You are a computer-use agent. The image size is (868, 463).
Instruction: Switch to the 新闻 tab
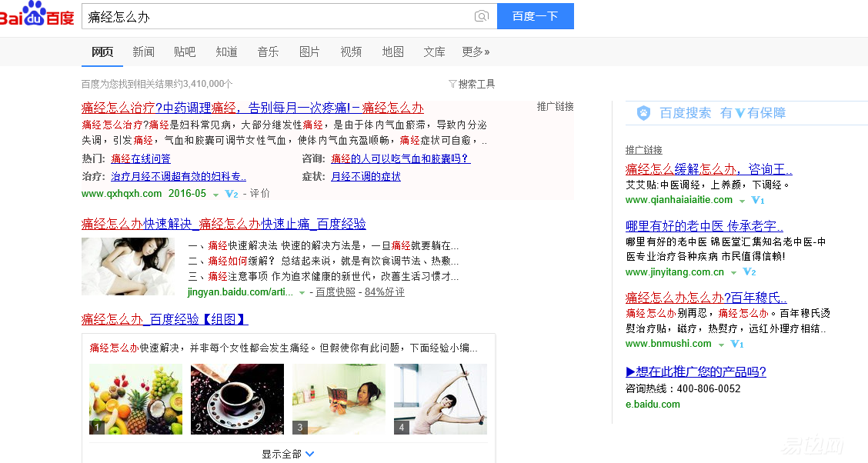143,52
